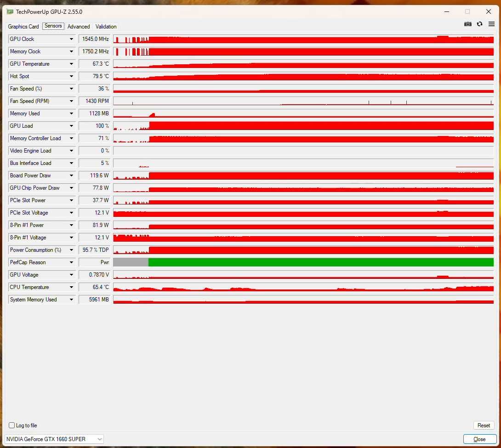Click the 95.7 % TDP value
This screenshot has width=501, height=448.
point(95,250)
